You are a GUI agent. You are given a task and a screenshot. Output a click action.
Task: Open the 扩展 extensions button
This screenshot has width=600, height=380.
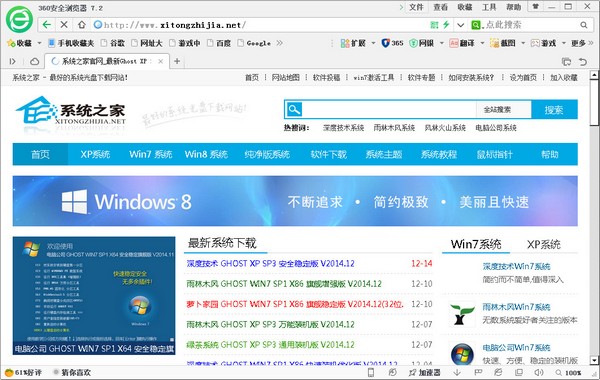(x=353, y=43)
